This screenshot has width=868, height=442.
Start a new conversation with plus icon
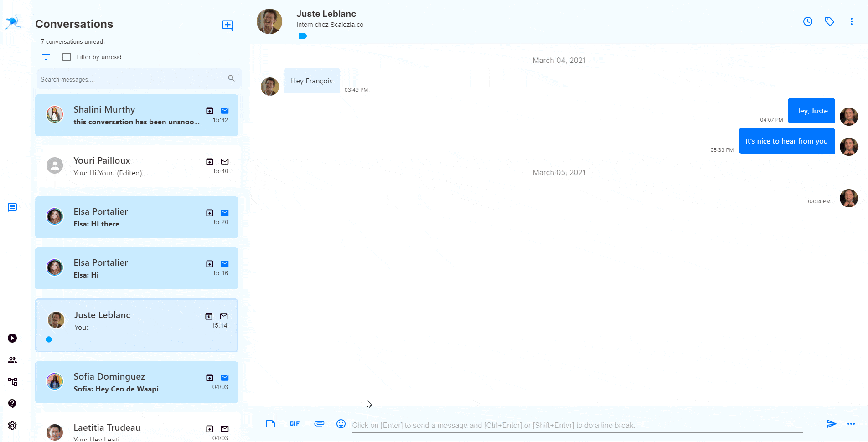click(227, 25)
